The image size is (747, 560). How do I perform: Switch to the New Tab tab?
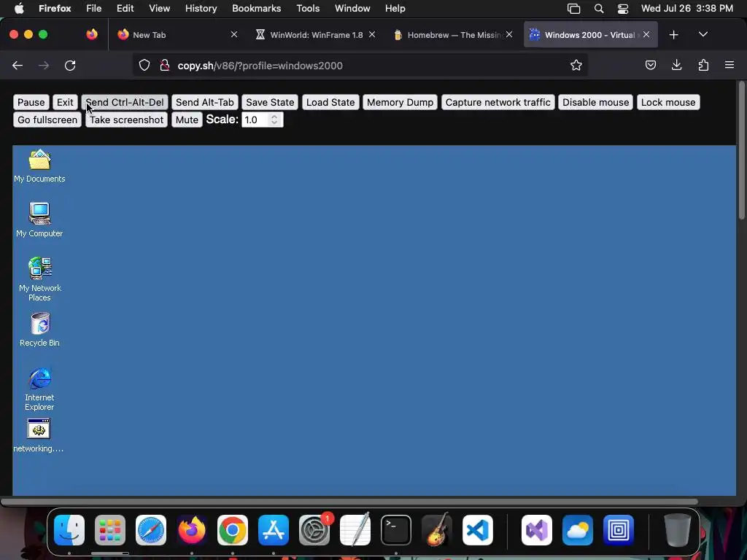point(175,35)
